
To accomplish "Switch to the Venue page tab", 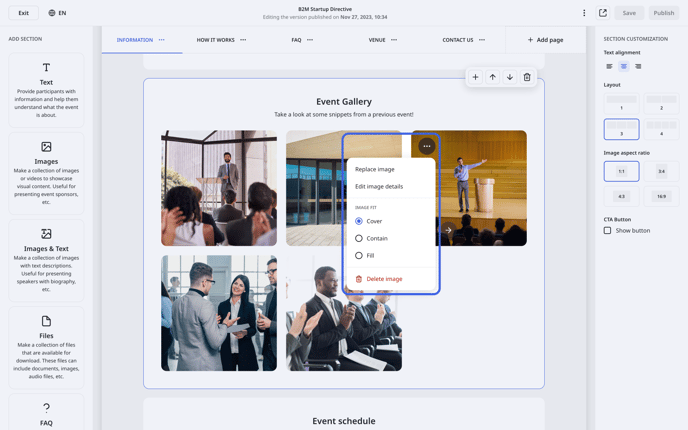I will [x=376, y=40].
